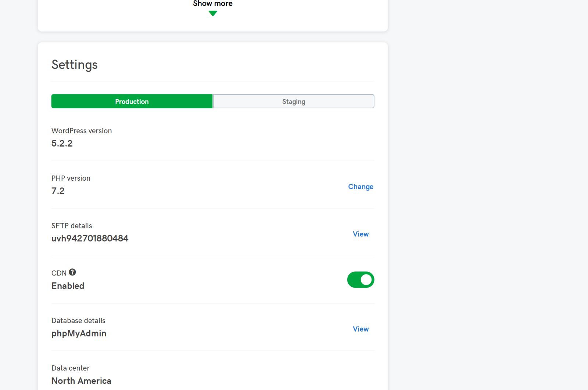
Task: Click the Data center label
Action: [x=71, y=368]
